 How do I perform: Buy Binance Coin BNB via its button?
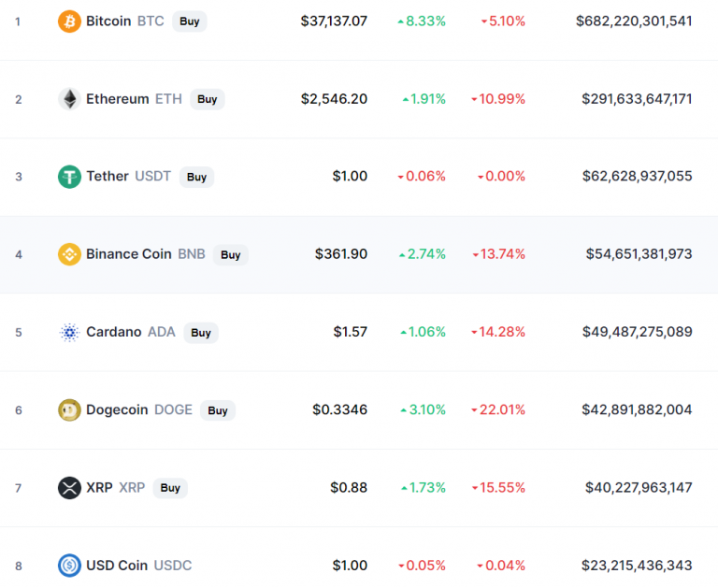click(x=230, y=254)
